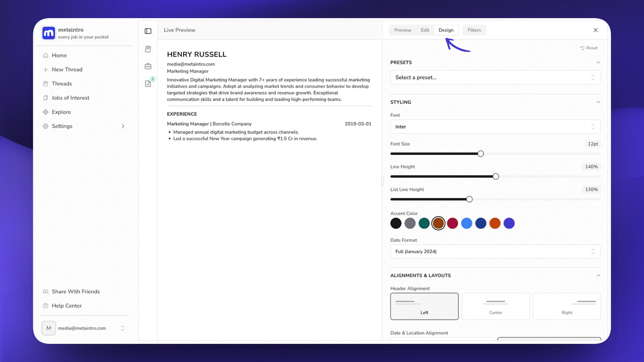644x362 pixels.
Task: Choose the indigo purple accent color
Action: [x=509, y=224]
